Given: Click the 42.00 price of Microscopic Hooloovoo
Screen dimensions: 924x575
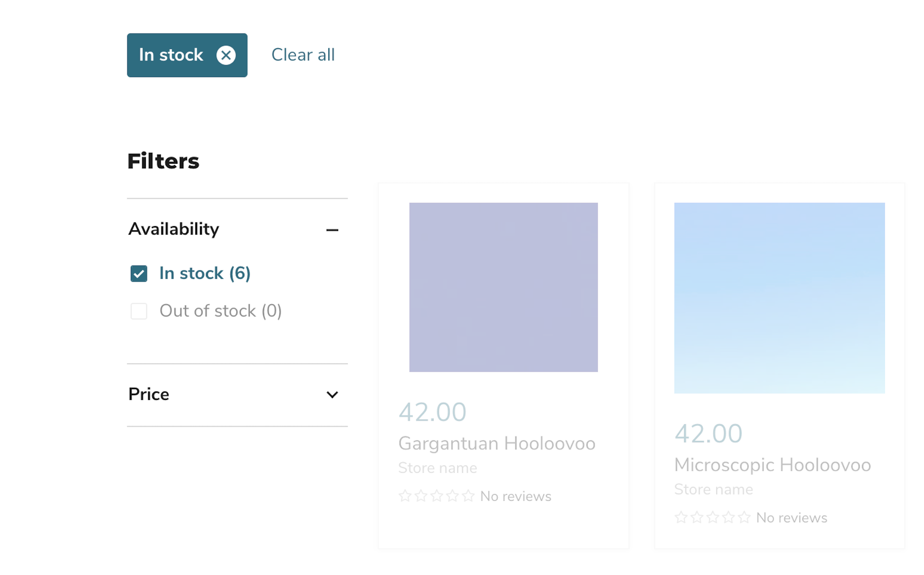Looking at the screenshot, I should [x=709, y=434].
